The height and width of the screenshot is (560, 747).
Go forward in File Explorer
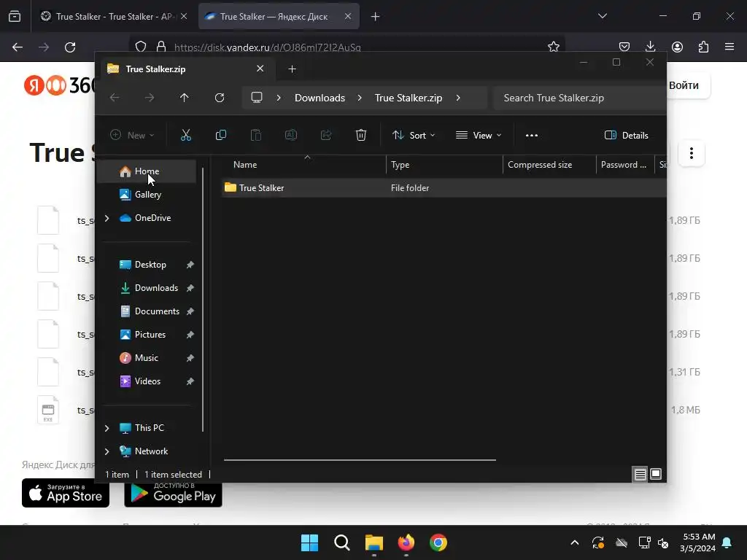(150, 98)
